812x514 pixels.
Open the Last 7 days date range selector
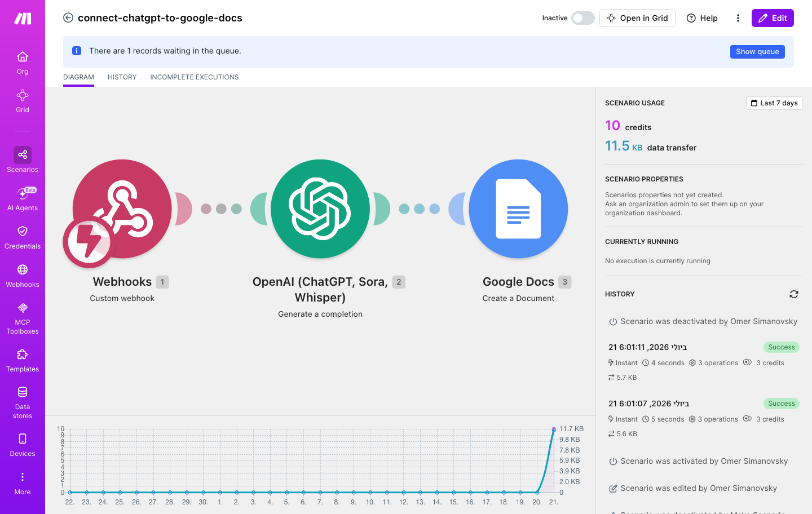(774, 103)
